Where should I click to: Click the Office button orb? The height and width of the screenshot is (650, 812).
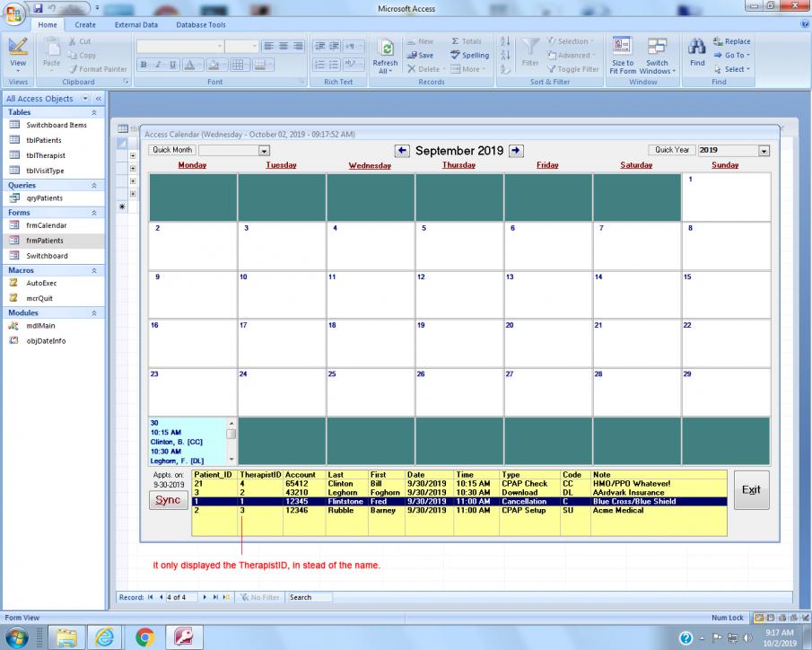point(14,13)
